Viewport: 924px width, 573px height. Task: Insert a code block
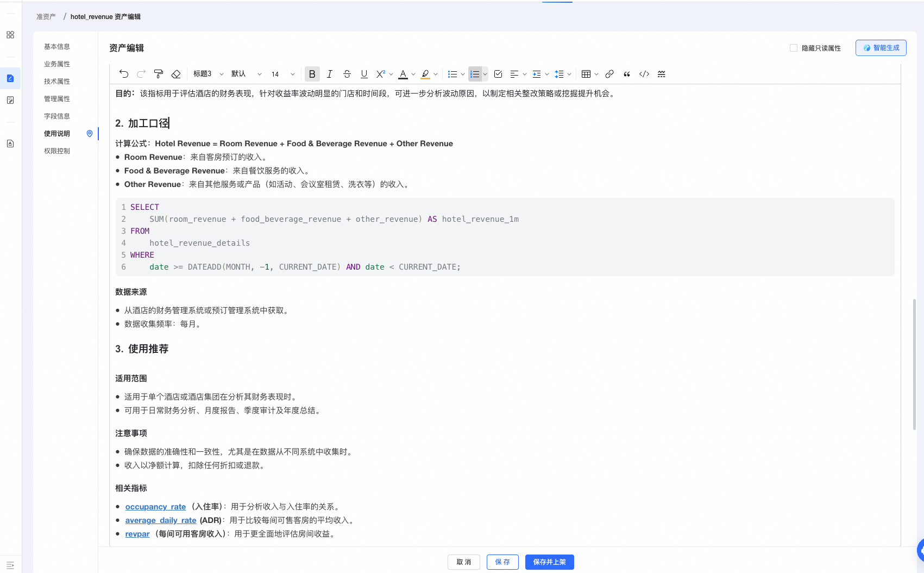point(644,74)
